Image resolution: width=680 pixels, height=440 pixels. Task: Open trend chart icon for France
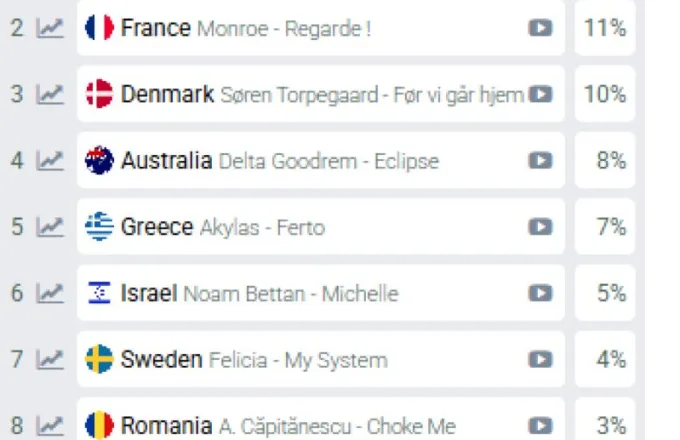49,28
